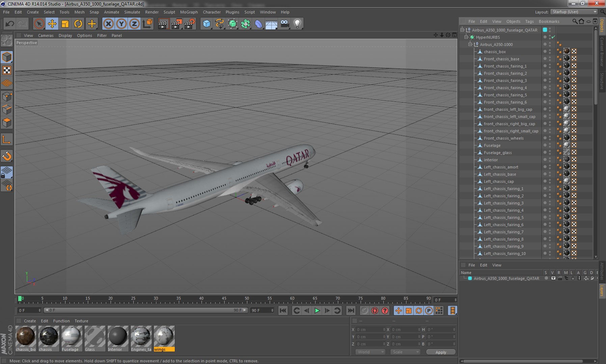Collapse the Airbus_A350-1000 null tree
Screen dimensions: 606x364
pyautogui.click(x=470, y=44)
